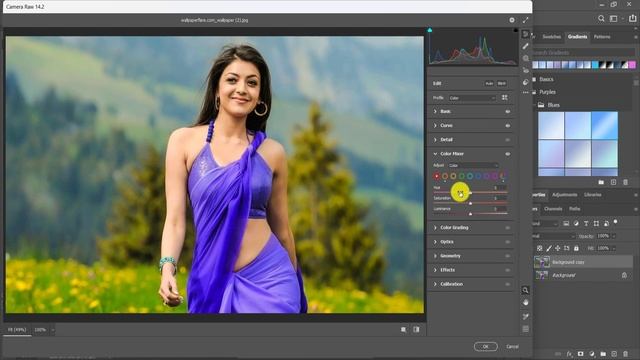Expand the Geometry panel

coord(435,256)
